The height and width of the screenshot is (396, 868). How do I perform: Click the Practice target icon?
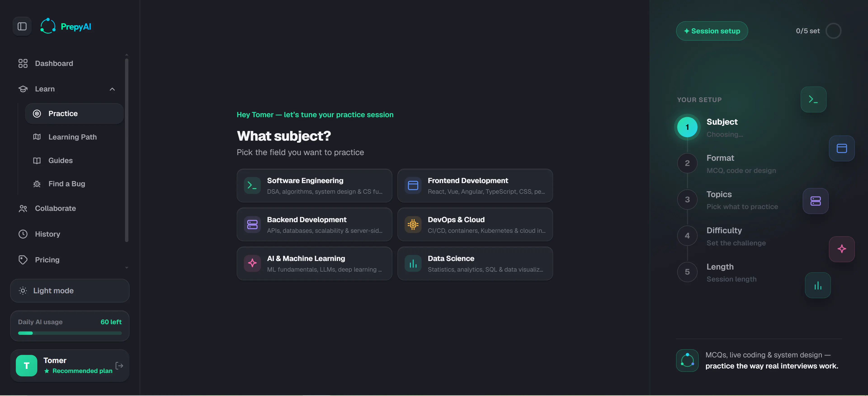click(x=37, y=114)
